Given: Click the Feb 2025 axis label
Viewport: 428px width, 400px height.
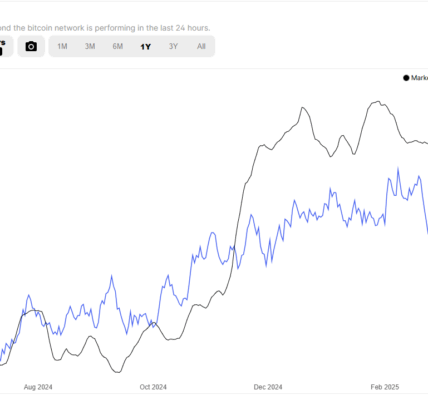Looking at the screenshot, I should (x=385, y=387).
